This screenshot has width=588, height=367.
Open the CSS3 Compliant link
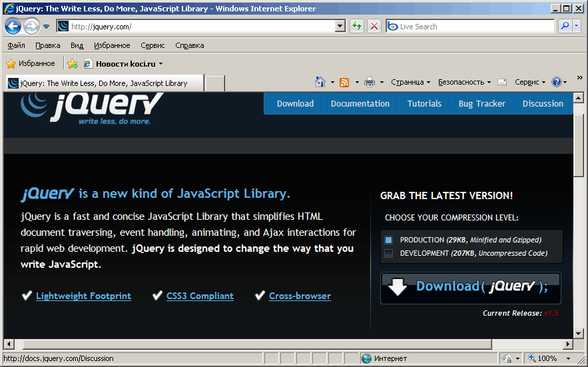click(x=200, y=296)
